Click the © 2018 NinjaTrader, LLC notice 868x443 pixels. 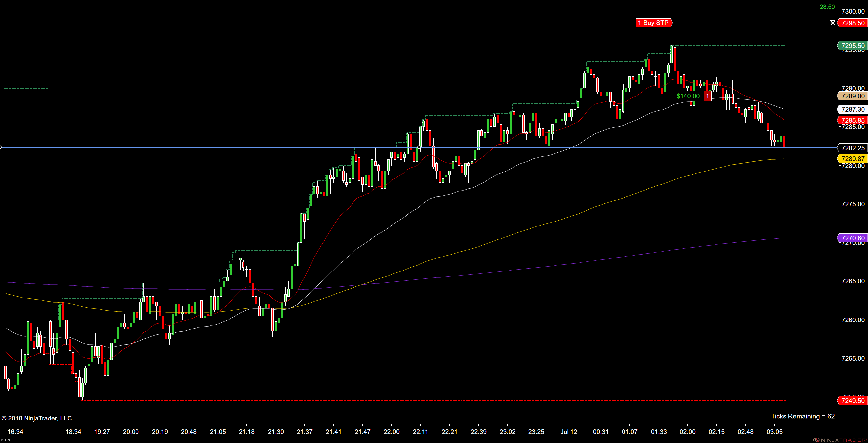click(36, 418)
